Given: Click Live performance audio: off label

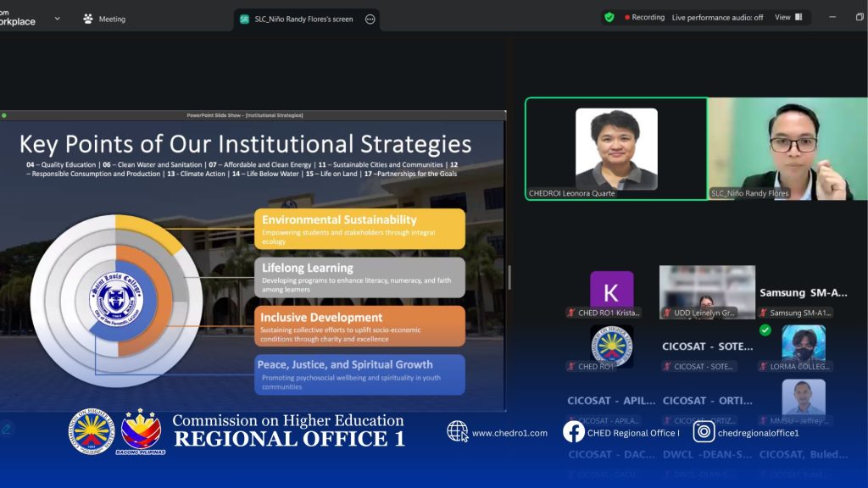Looking at the screenshot, I should click(717, 17).
